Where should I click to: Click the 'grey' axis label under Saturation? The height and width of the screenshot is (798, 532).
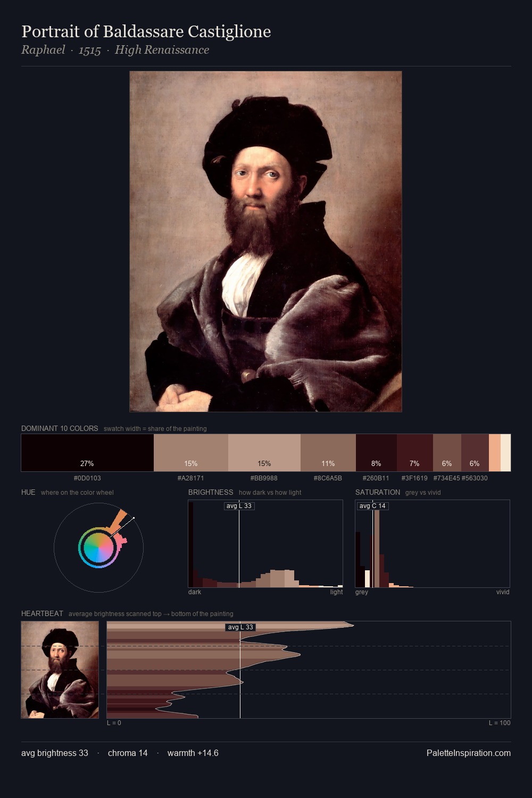tap(362, 592)
